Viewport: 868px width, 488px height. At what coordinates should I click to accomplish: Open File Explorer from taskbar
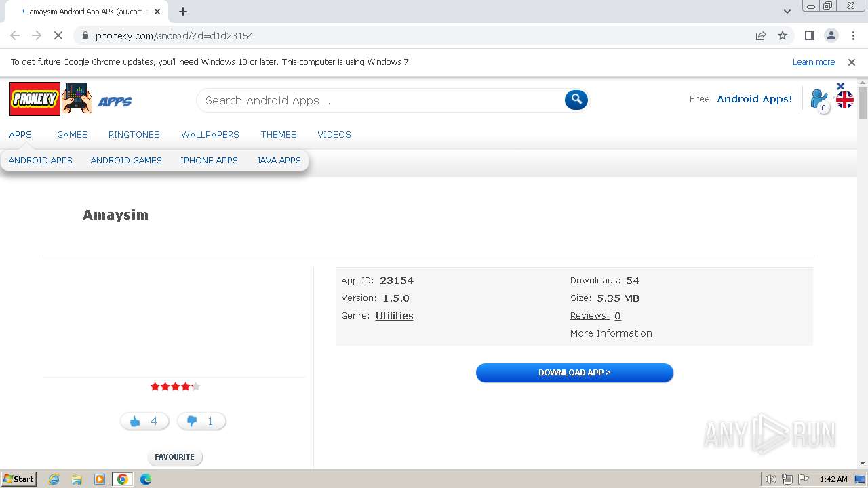[77, 479]
